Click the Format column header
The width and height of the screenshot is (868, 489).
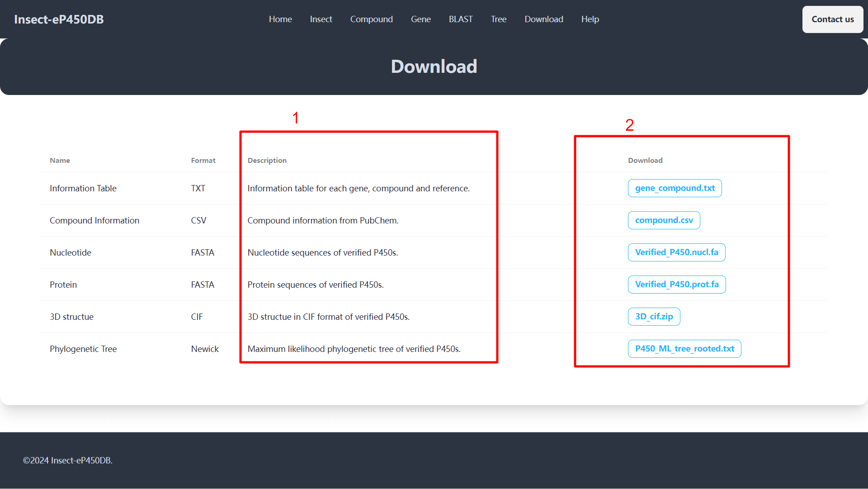(203, 161)
